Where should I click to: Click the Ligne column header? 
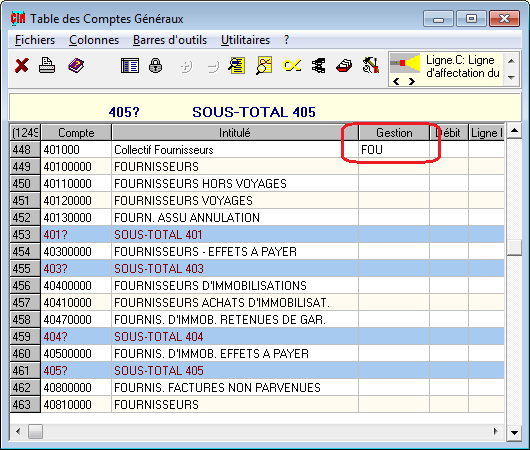pyautogui.click(x=486, y=133)
